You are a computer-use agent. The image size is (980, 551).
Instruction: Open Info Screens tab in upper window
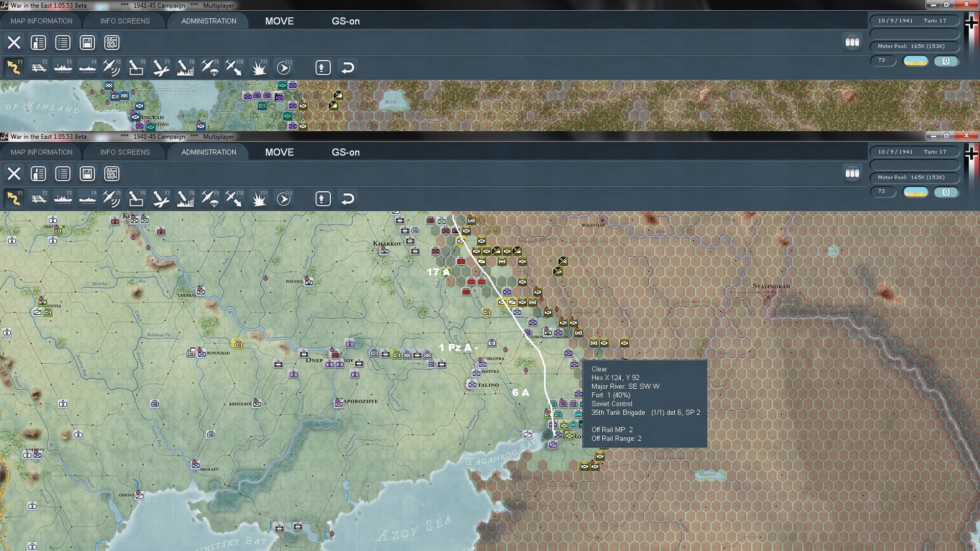tap(125, 21)
